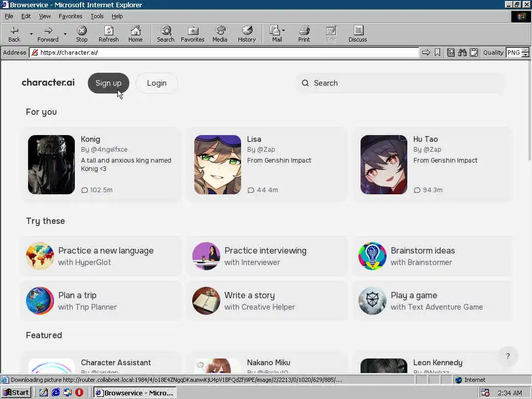The width and height of the screenshot is (532, 399).
Task: Click the character.ai logo
Action: click(x=48, y=83)
